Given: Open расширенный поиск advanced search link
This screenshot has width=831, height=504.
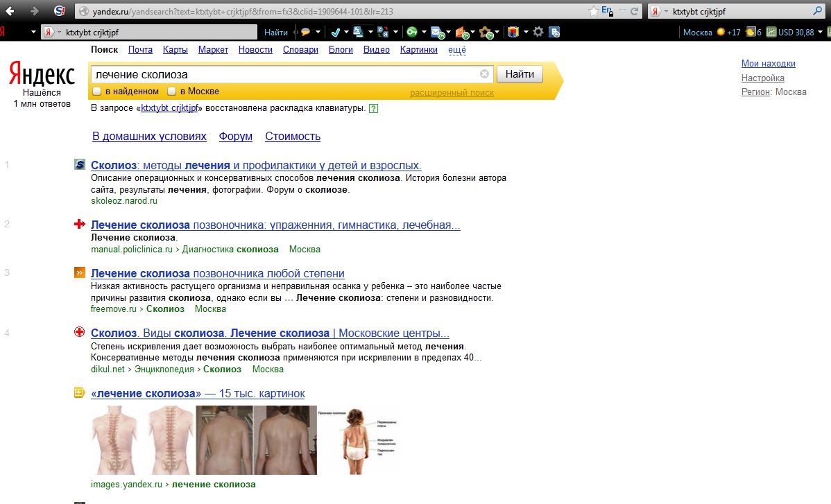Looking at the screenshot, I should coord(452,93).
